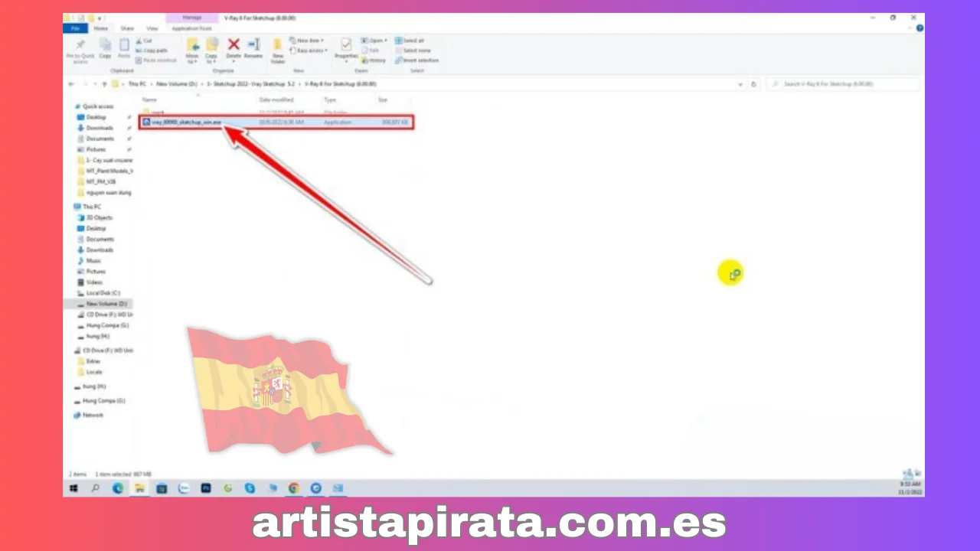This screenshot has width=980, height=551.
Task: Click Copy path in the ribbon
Action: pos(152,51)
